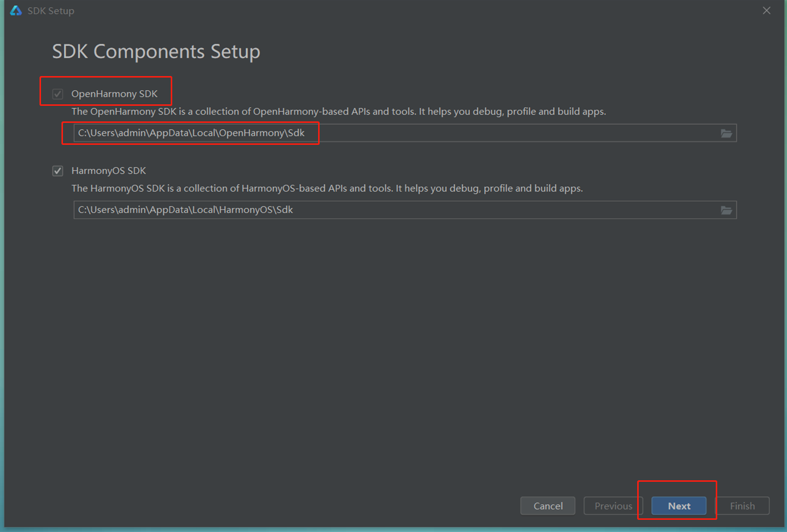Screen dimensions: 787x532
Task: Toggle the OpenHarmony SDK checkbox
Action: pos(58,94)
